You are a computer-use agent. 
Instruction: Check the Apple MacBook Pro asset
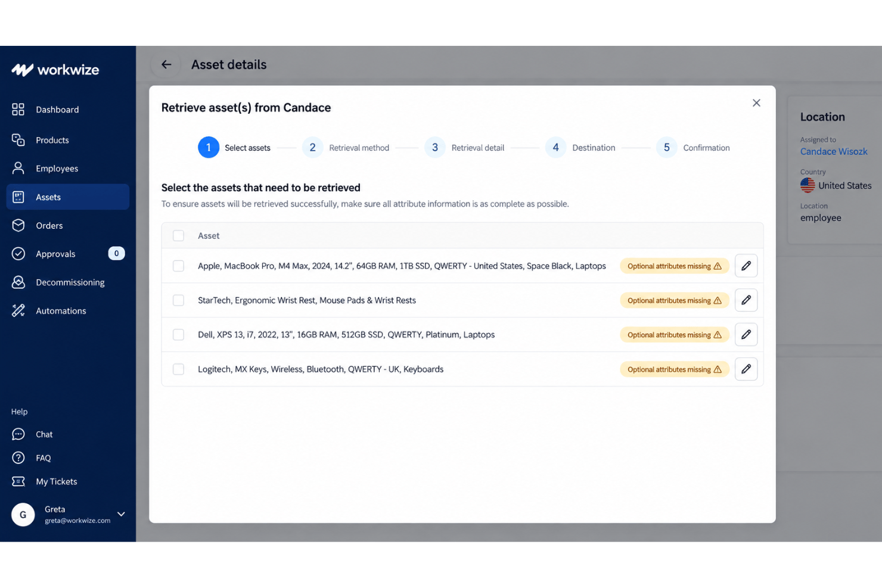point(178,266)
